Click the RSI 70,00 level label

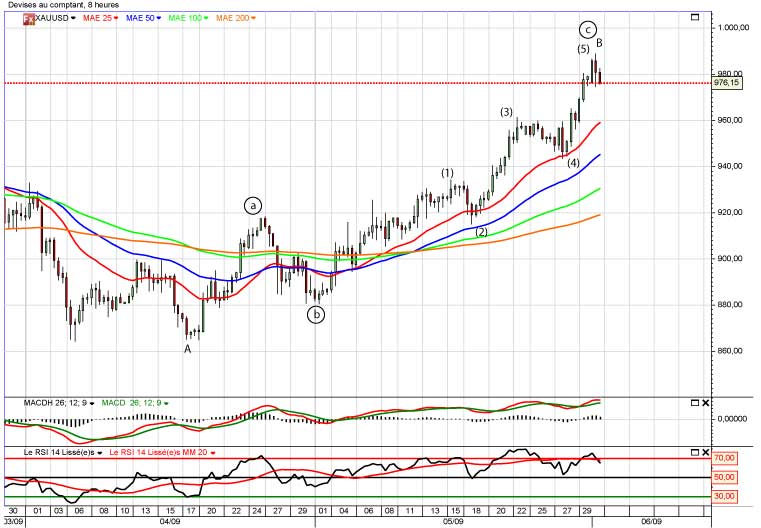[725, 458]
